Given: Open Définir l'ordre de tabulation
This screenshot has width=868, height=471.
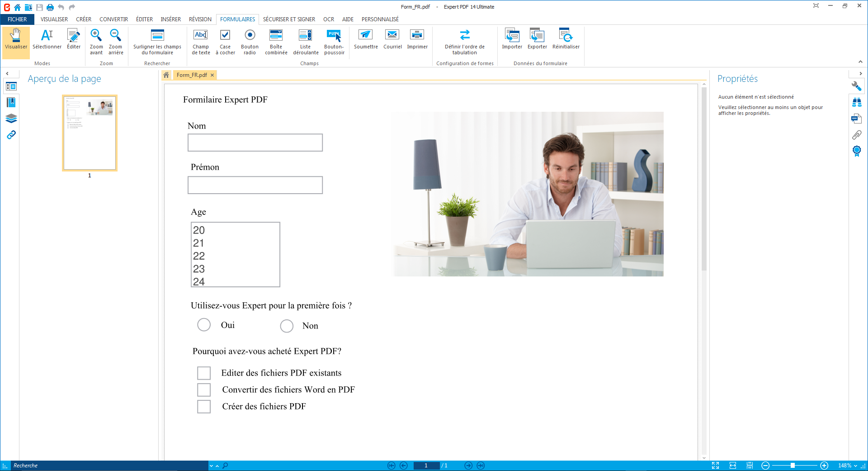Looking at the screenshot, I should coord(465,42).
